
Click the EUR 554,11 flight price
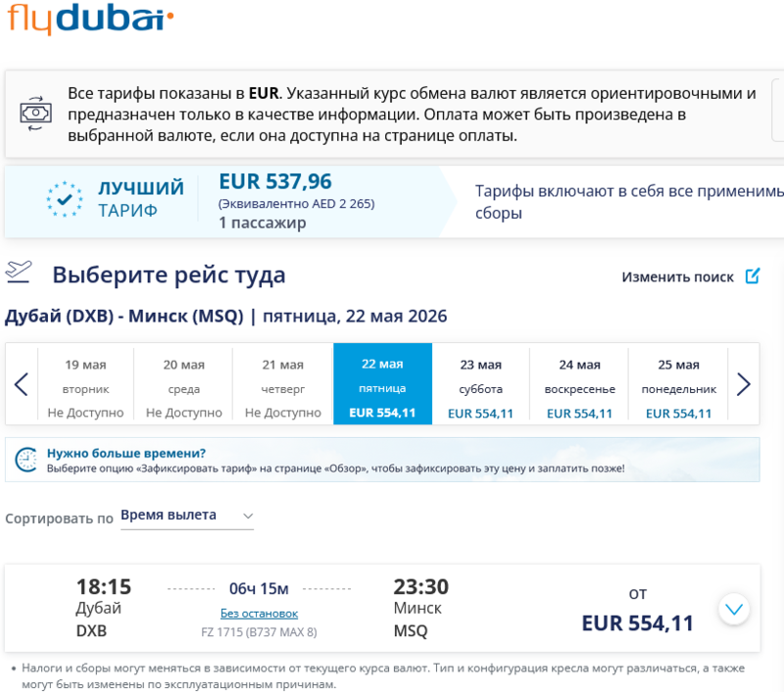pyautogui.click(x=637, y=623)
